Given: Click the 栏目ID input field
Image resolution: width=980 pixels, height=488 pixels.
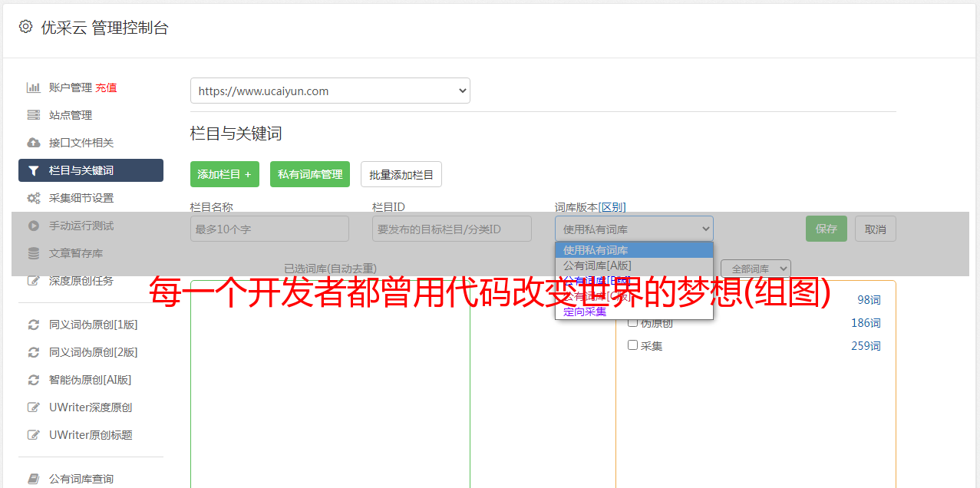Looking at the screenshot, I should coord(452,229).
